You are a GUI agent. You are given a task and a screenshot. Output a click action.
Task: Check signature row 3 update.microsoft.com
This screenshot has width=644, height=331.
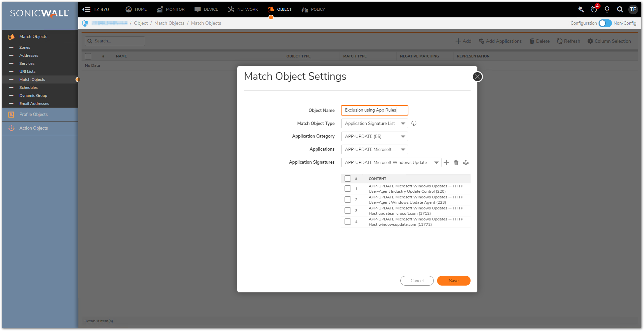click(x=348, y=211)
